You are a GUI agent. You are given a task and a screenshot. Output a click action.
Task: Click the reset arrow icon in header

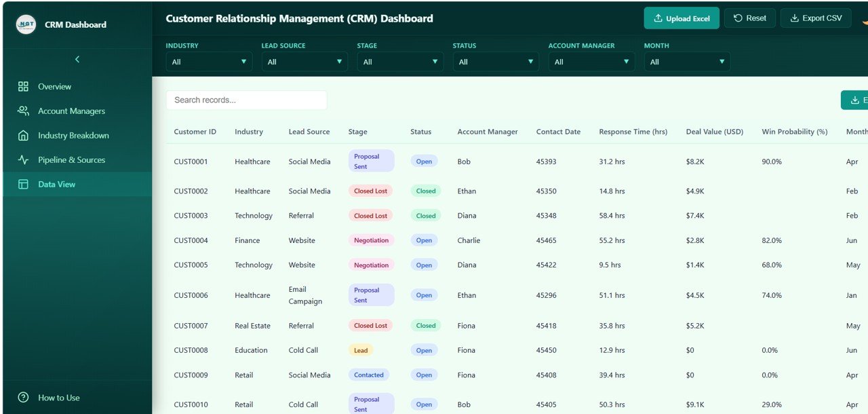click(738, 18)
